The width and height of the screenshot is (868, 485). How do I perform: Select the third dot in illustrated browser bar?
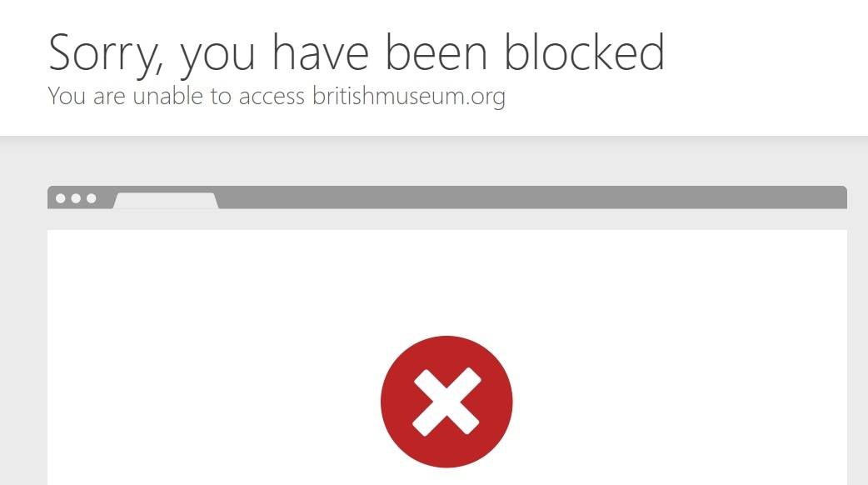click(x=92, y=198)
